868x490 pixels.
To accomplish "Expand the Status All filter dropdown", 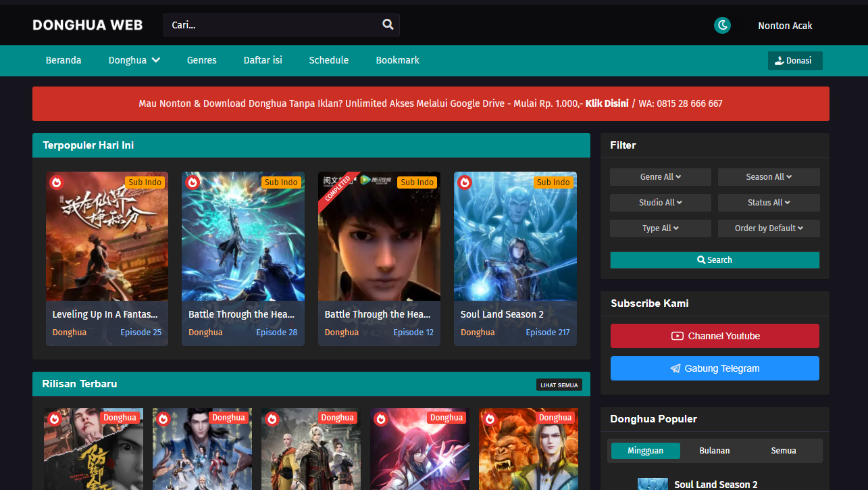I will click(x=769, y=203).
